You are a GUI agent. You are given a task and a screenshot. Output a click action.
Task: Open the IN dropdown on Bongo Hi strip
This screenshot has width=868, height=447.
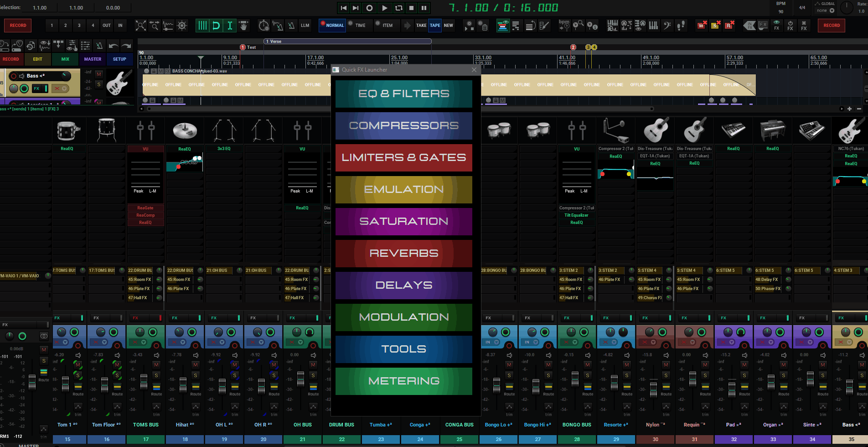(x=530, y=342)
